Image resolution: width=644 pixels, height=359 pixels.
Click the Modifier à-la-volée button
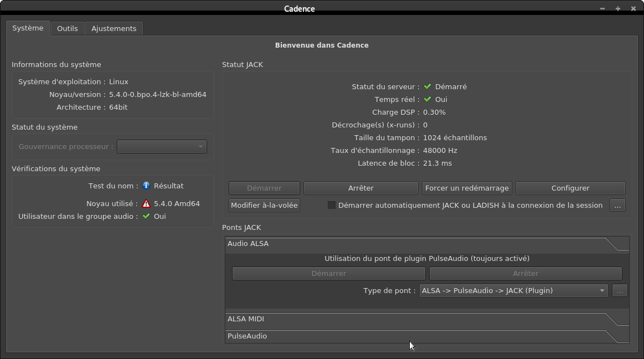tap(265, 205)
